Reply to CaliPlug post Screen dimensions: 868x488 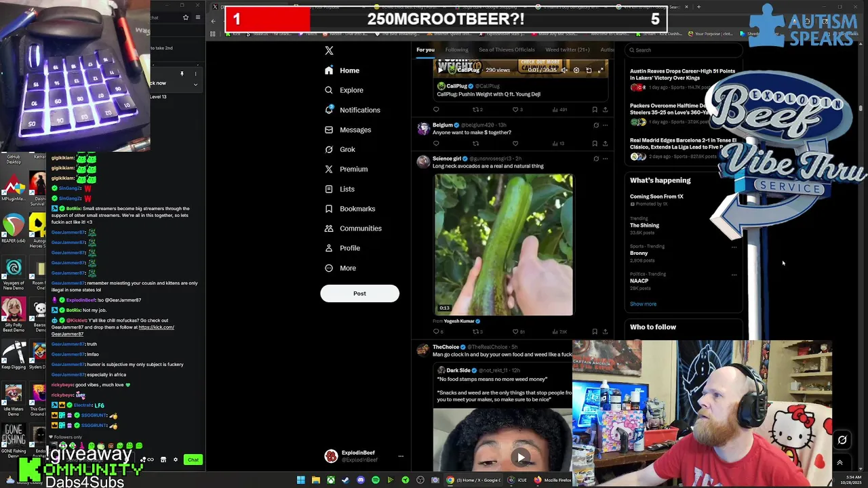tap(436, 110)
